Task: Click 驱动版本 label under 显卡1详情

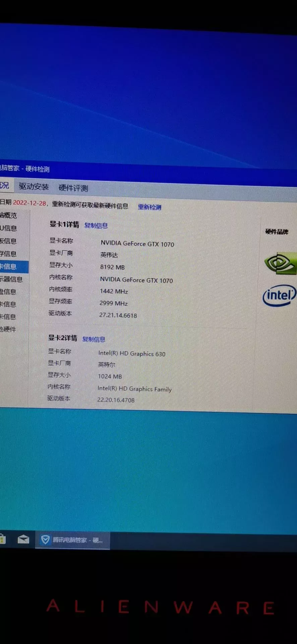Action: (x=60, y=313)
